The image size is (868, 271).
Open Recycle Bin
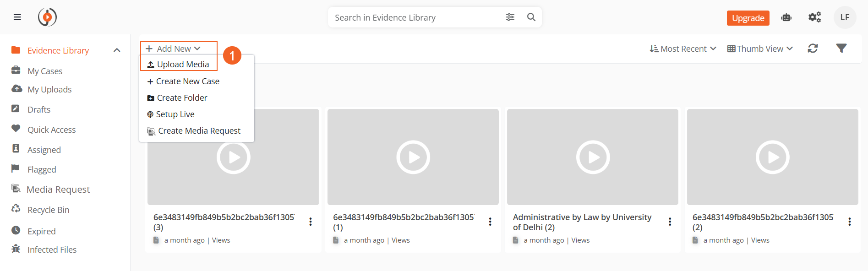click(49, 210)
